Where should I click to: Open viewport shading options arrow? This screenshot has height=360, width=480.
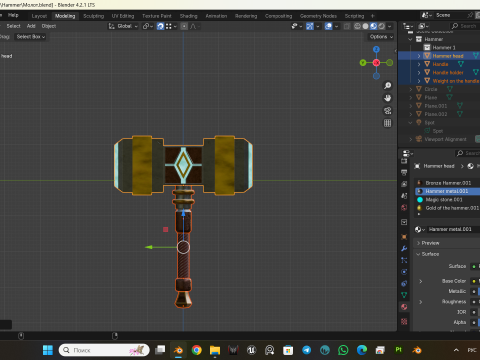tap(390, 26)
